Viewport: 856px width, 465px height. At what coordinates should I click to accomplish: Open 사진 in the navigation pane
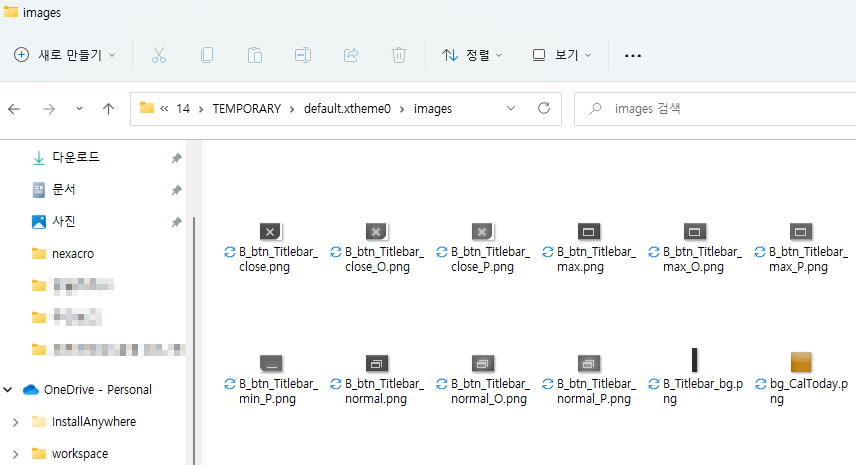(x=63, y=222)
